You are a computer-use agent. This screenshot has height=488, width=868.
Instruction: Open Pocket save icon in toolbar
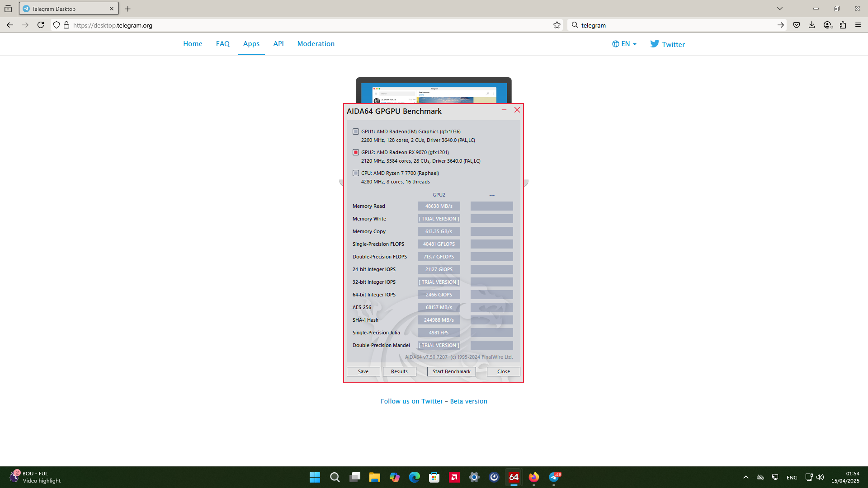tap(797, 25)
